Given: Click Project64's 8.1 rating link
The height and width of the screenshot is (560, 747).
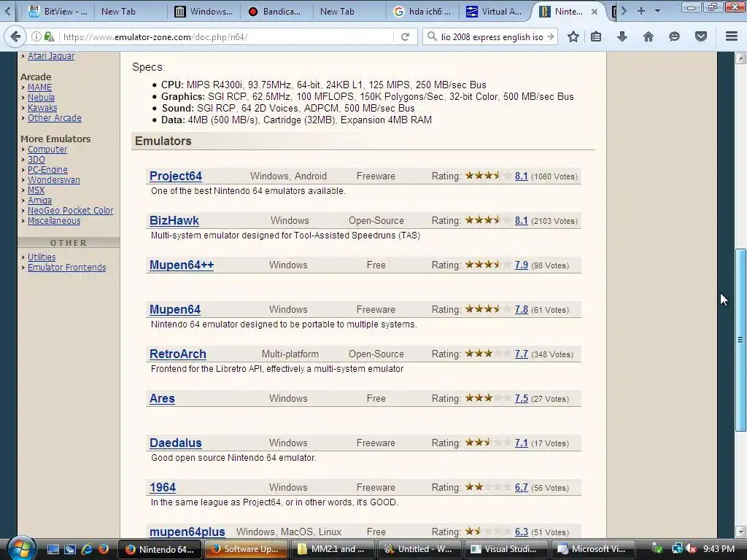Looking at the screenshot, I should click(521, 176).
